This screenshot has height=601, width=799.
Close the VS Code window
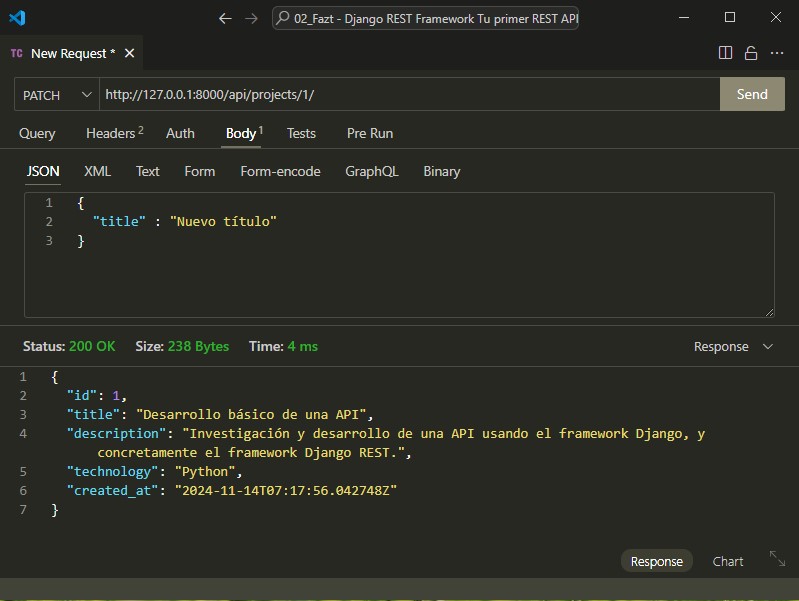pyautogui.click(x=776, y=18)
